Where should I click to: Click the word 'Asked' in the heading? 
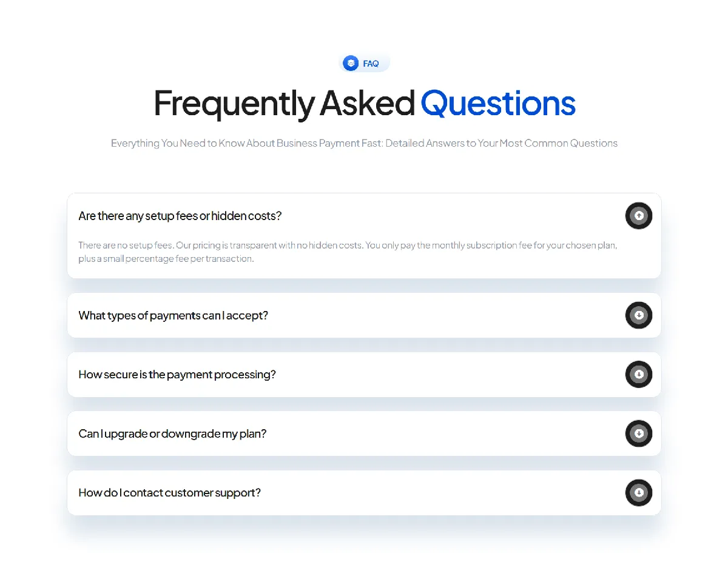[x=367, y=103]
